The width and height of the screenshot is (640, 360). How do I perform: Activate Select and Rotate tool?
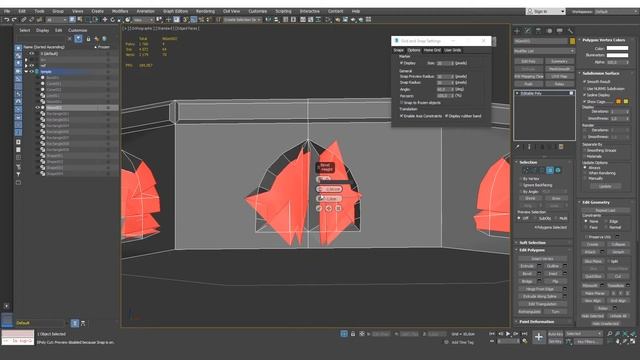click(x=112, y=20)
